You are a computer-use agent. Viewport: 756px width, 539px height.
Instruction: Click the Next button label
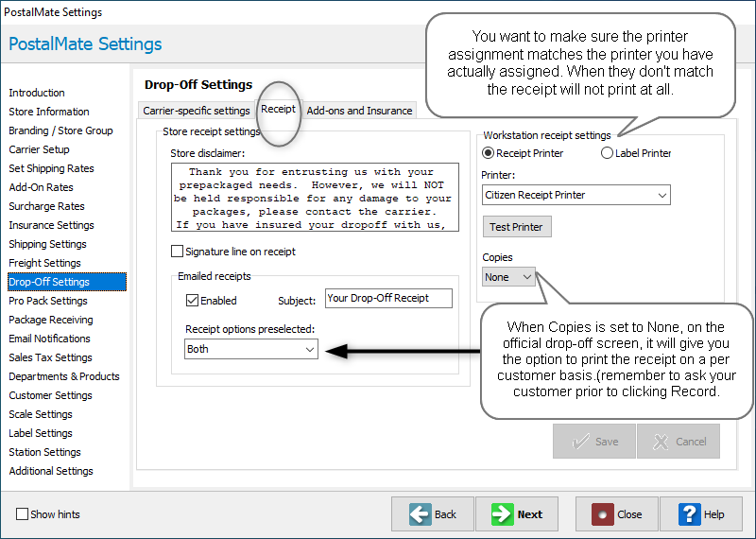coord(530,514)
